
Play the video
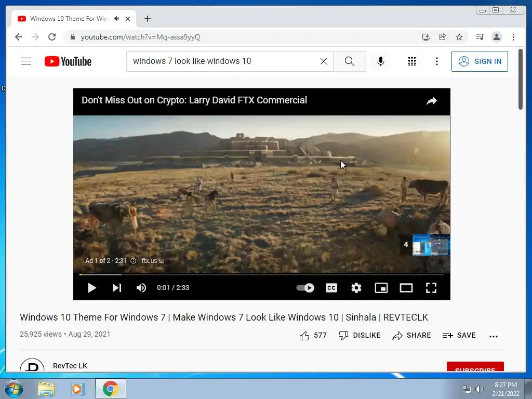coord(91,288)
